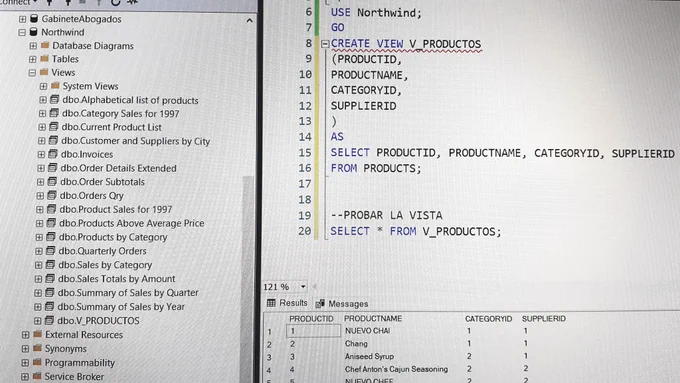The width and height of the screenshot is (680, 383).
Task: Click the view icon of Sales by Category
Action: 50,265
